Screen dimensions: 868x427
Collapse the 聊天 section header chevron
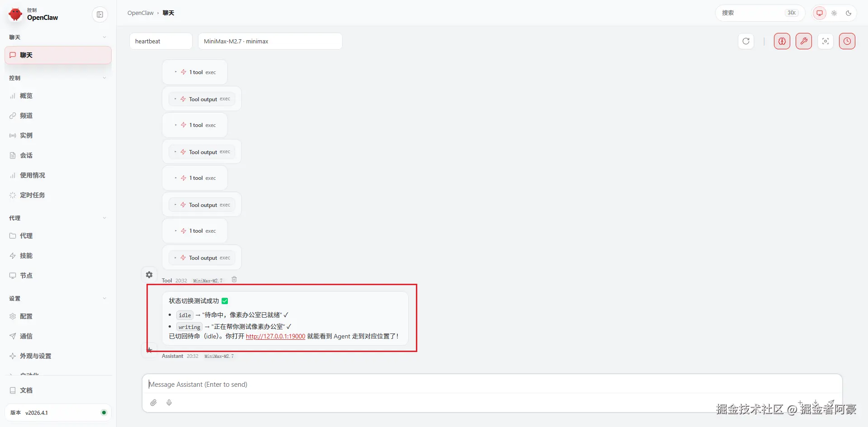(x=104, y=37)
